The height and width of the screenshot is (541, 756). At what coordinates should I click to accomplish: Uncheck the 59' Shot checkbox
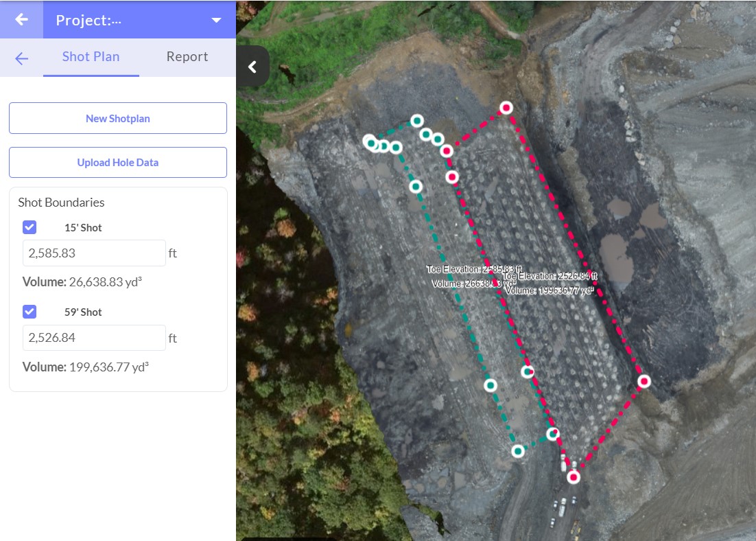[29, 312]
